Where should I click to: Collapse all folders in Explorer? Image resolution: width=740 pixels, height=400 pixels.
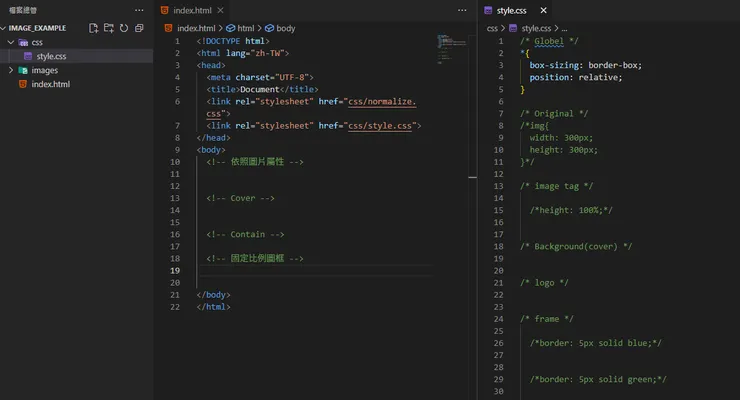click(138, 28)
